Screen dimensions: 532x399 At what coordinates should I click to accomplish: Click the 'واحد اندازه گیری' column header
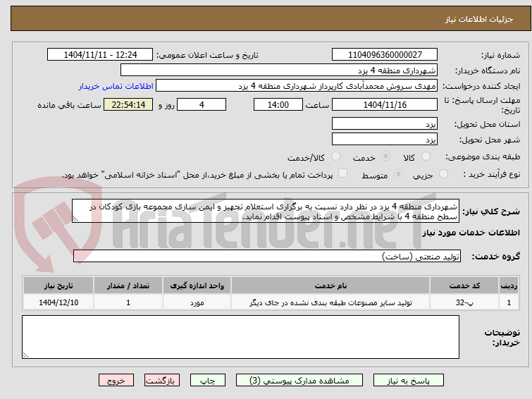pyautogui.click(x=197, y=286)
